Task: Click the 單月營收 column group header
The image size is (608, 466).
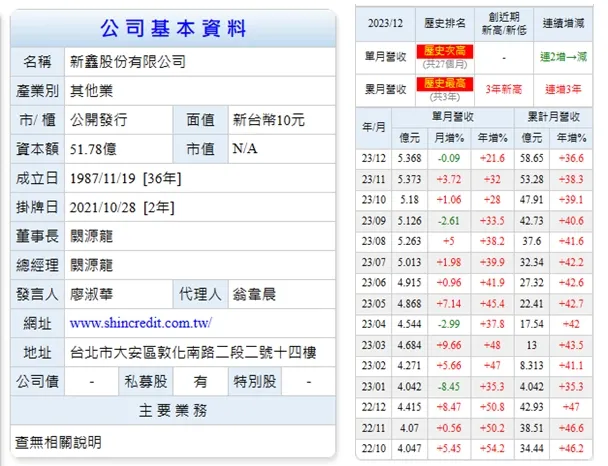Action: [x=453, y=117]
